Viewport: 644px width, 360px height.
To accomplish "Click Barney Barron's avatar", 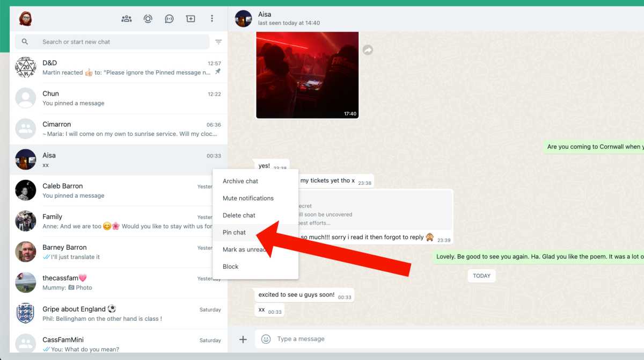I will pyautogui.click(x=26, y=252).
